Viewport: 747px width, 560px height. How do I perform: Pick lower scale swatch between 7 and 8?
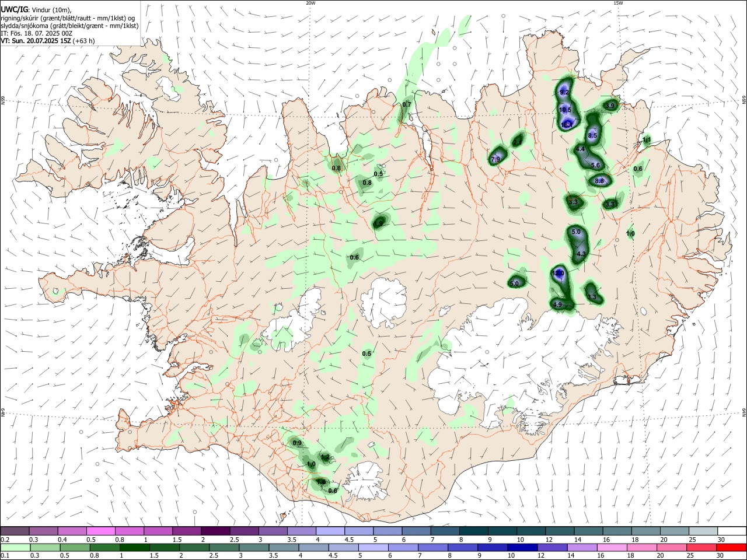432,547
